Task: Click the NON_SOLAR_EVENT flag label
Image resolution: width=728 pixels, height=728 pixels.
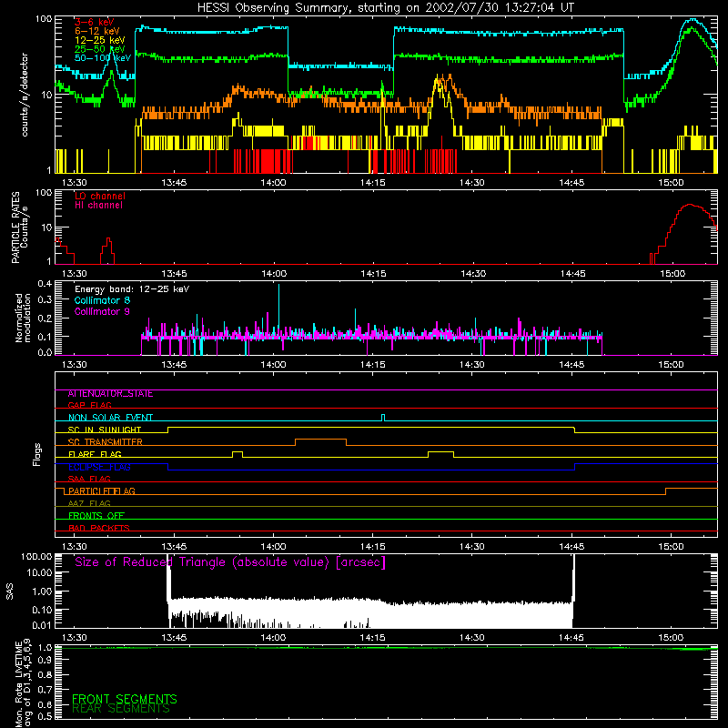Action: click(x=110, y=418)
